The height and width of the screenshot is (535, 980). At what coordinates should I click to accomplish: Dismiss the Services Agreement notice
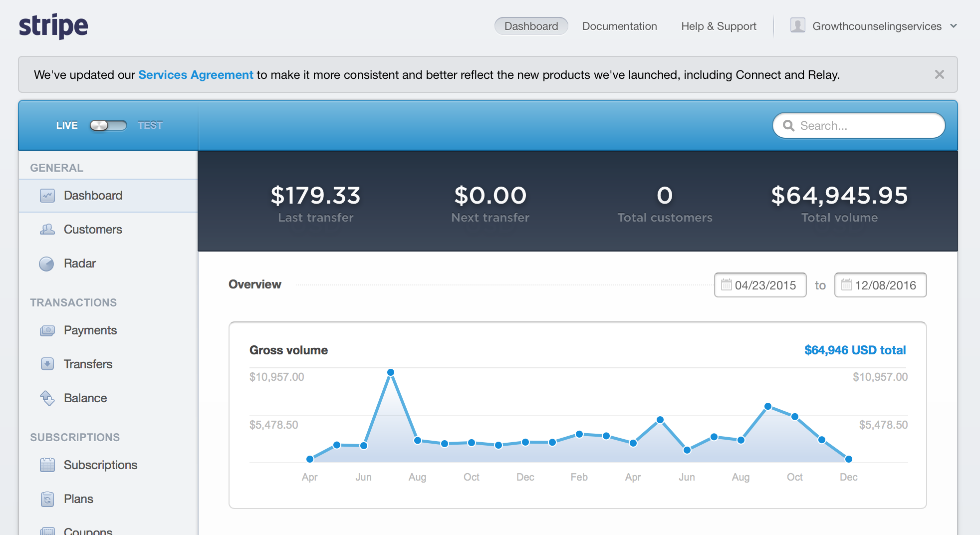[940, 74]
